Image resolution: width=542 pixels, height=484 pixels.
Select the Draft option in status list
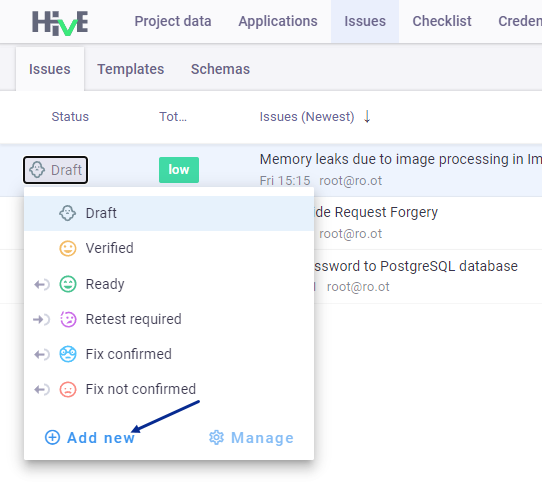(x=169, y=213)
